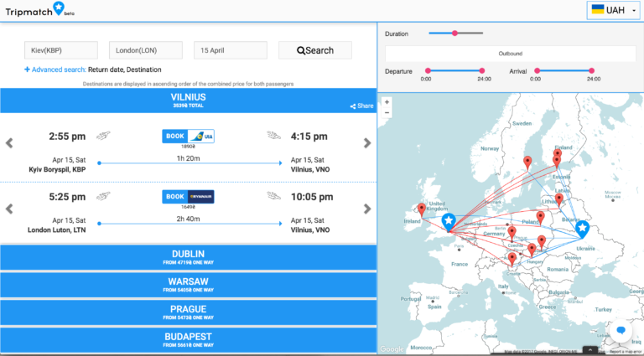
Task: Book the UIA flight from Kyiv
Action: coord(188,137)
